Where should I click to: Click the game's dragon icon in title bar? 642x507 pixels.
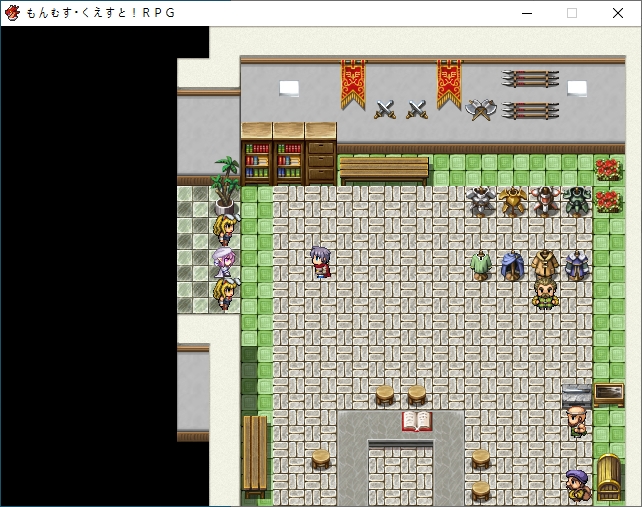click(x=12, y=13)
